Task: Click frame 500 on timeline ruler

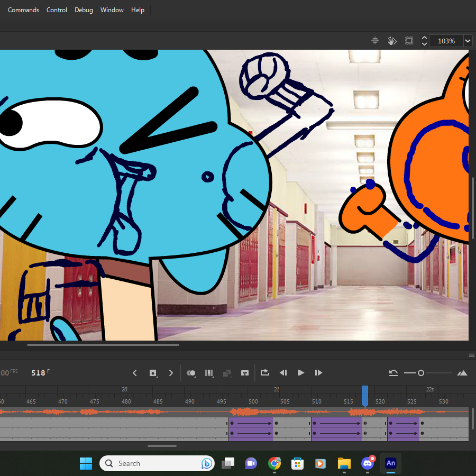Action: (x=253, y=401)
